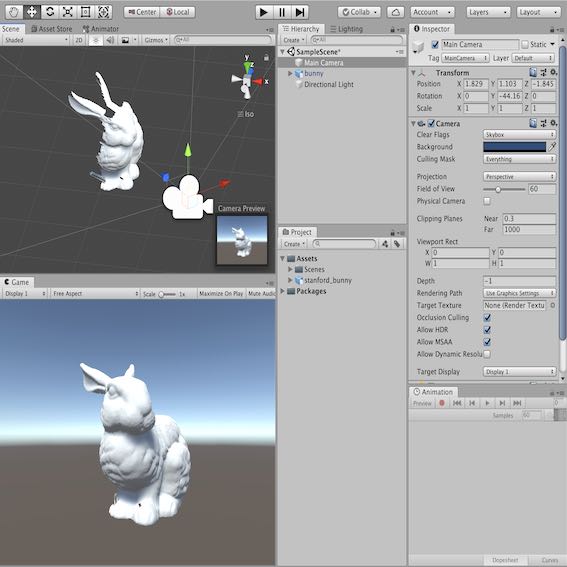This screenshot has width=567, height=567.
Task: Select the Animation tab
Action: (433, 392)
